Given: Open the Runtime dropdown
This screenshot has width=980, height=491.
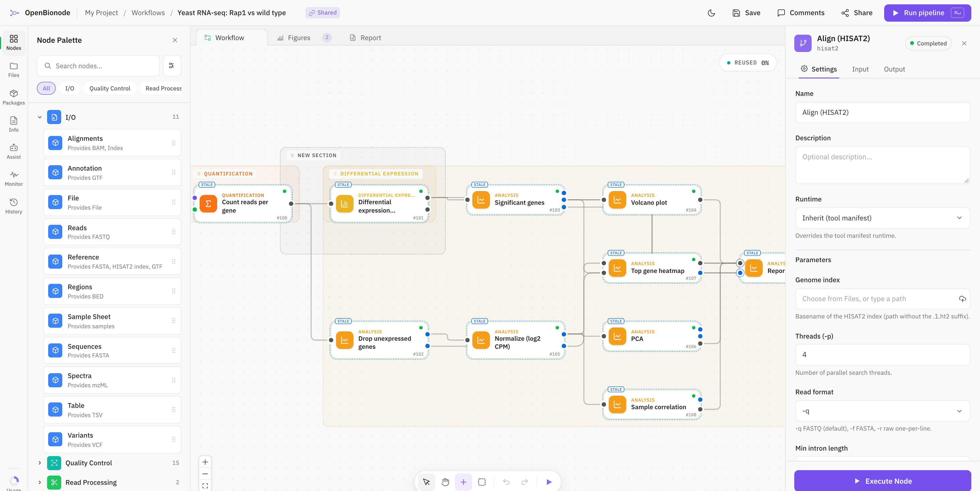Looking at the screenshot, I should tap(882, 218).
